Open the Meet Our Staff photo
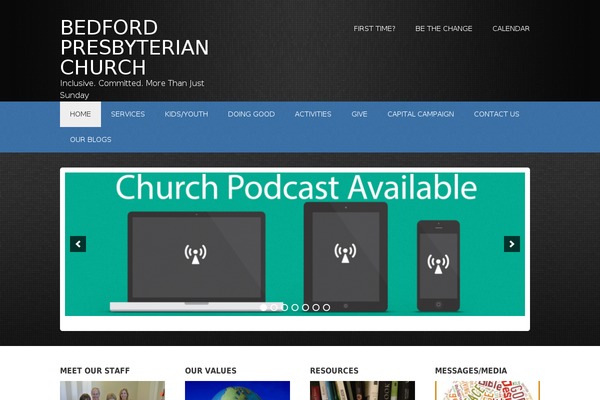This screenshot has width=600, height=400. pyautogui.click(x=112, y=390)
